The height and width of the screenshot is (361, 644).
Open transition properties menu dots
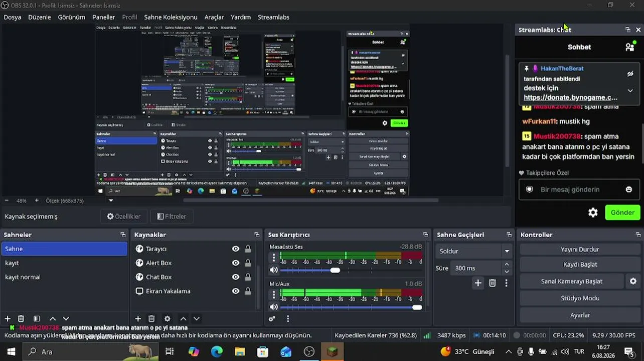[506, 283]
